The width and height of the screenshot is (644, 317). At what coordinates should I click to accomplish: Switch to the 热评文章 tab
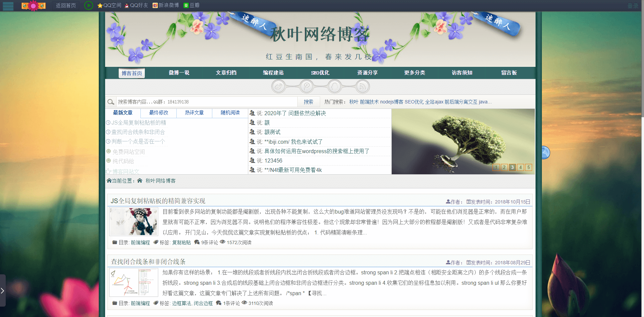[194, 113]
